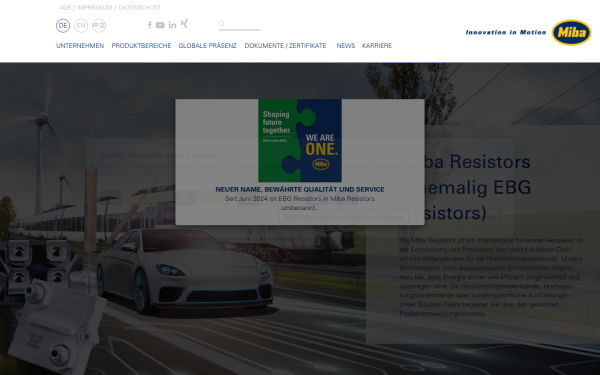Open the KARRIERE menu item
This screenshot has height=375, width=600.
(377, 46)
